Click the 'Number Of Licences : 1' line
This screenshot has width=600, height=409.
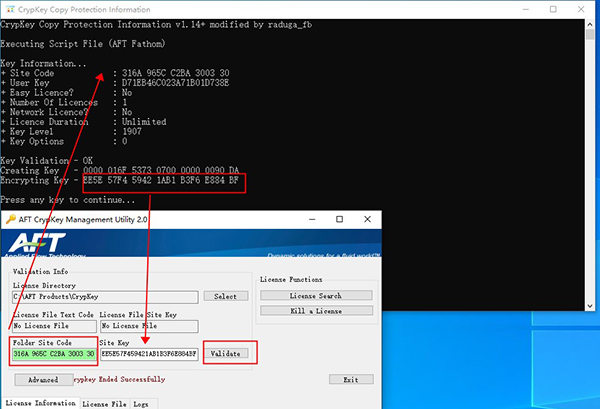point(64,103)
